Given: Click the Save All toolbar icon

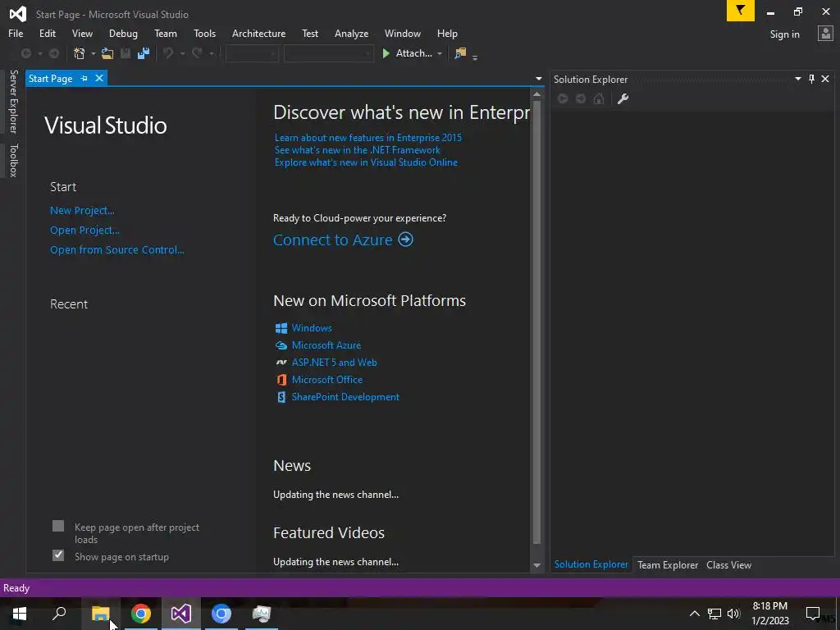Looking at the screenshot, I should [143, 53].
